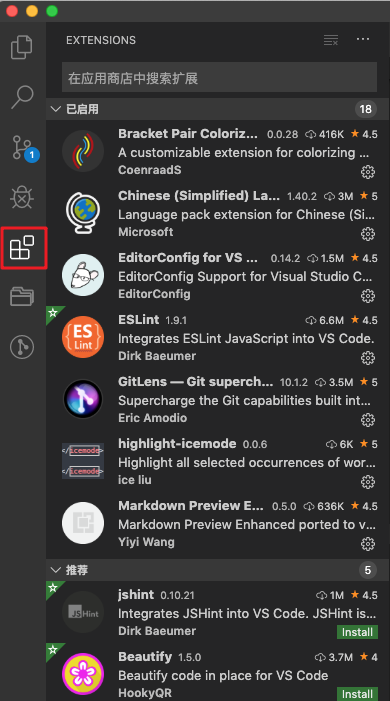Screen dimensions: 390x701
Task: Open Source Control view with badge
Action: pos(25,148)
